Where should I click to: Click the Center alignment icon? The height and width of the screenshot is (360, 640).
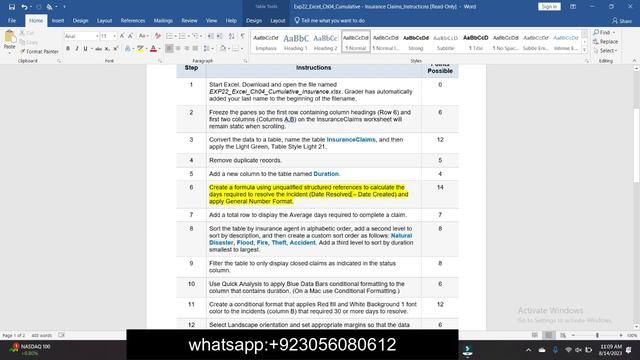pyautogui.click(x=178, y=49)
